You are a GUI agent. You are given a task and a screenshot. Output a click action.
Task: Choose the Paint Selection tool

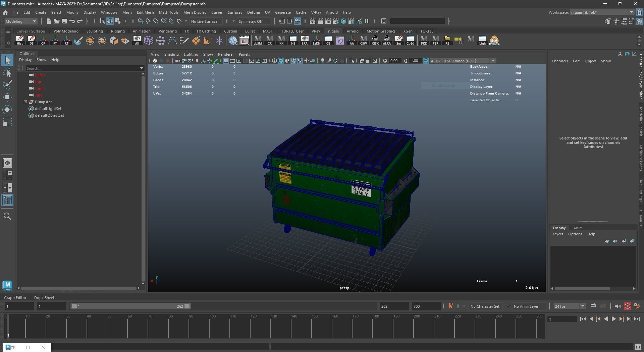coord(7,85)
